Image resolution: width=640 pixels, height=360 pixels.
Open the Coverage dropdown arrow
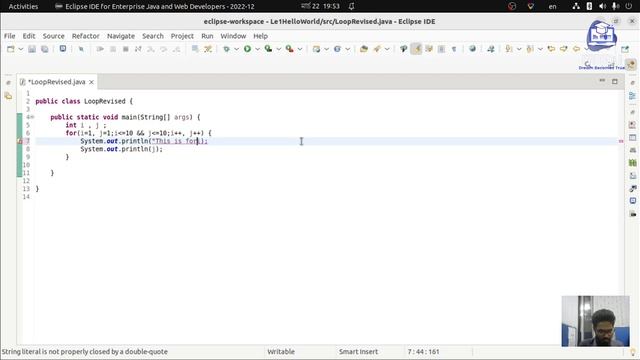(x=279, y=49)
